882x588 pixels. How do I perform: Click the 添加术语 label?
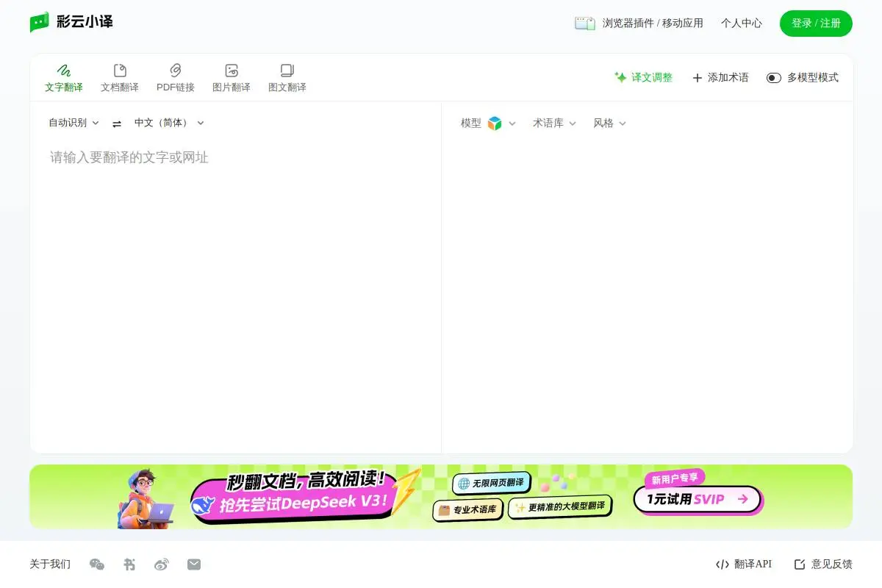(x=728, y=77)
